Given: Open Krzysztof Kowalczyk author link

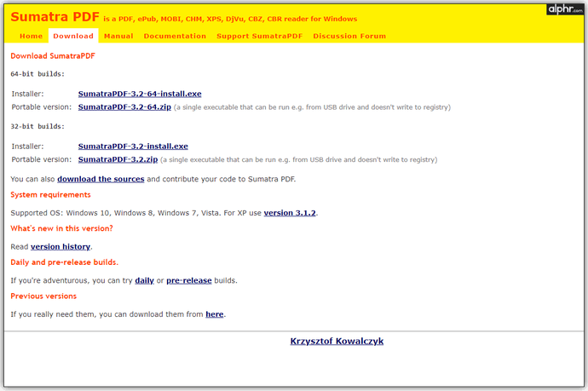Looking at the screenshot, I should (x=337, y=341).
